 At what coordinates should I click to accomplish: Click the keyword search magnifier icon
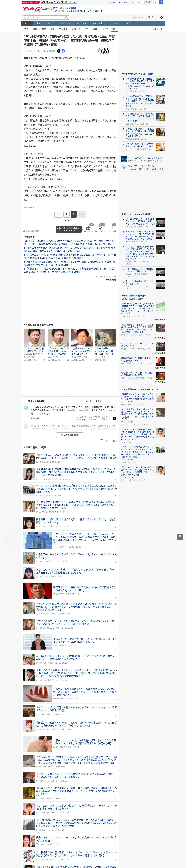pos(66,17)
